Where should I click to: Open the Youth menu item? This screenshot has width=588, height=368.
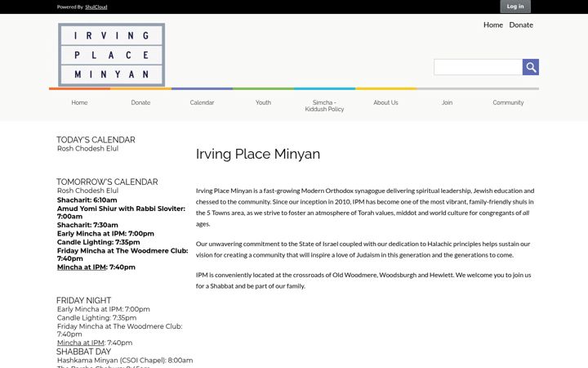(263, 102)
